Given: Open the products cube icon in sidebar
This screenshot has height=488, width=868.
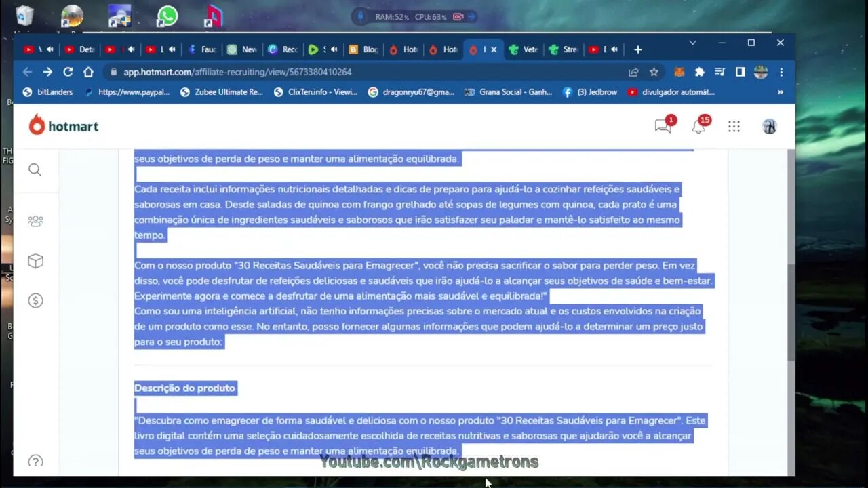Looking at the screenshot, I should coord(35,262).
